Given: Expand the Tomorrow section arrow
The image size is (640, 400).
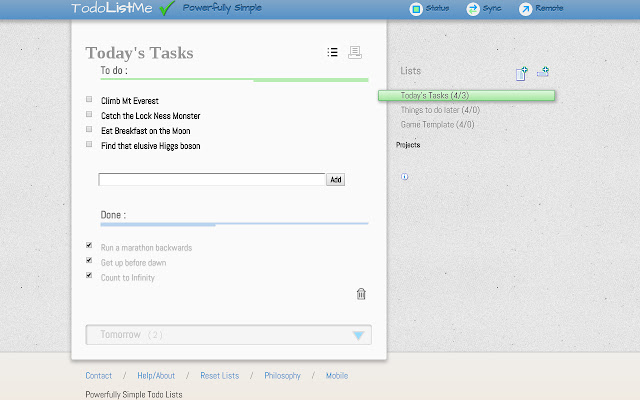Looking at the screenshot, I should click(x=358, y=336).
